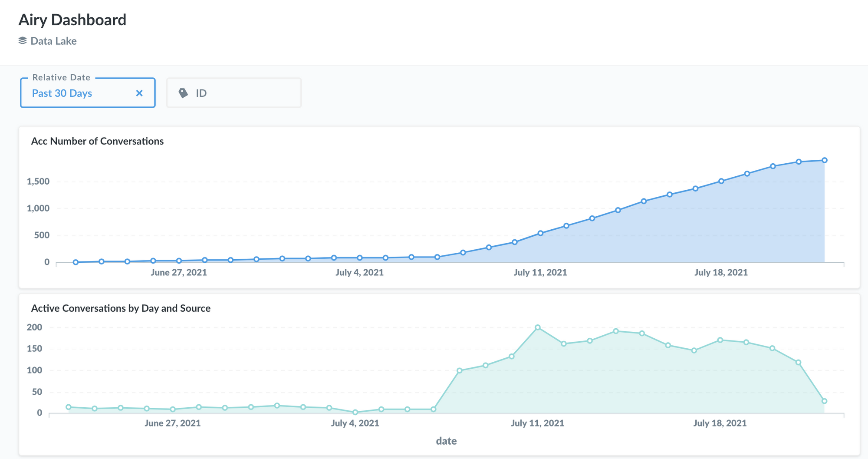Click the Airy Dashboard title
Image resolution: width=868 pixels, height=459 pixels.
[x=72, y=20]
